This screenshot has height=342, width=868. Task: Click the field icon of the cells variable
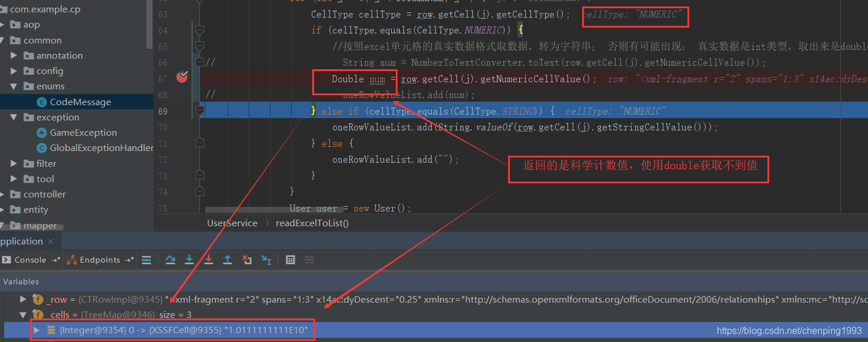pos(38,315)
